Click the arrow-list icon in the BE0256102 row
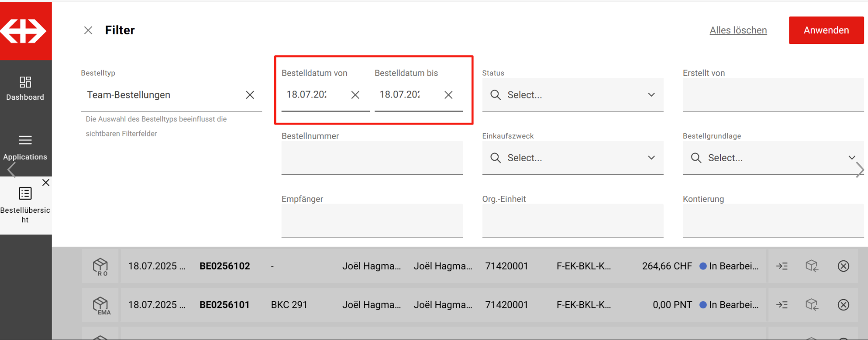Screen dimensions: 868x340 click(x=782, y=266)
